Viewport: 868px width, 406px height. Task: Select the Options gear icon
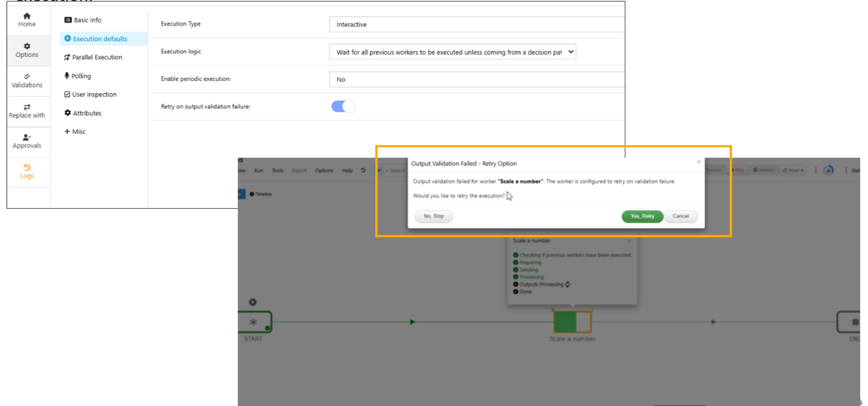click(x=27, y=47)
